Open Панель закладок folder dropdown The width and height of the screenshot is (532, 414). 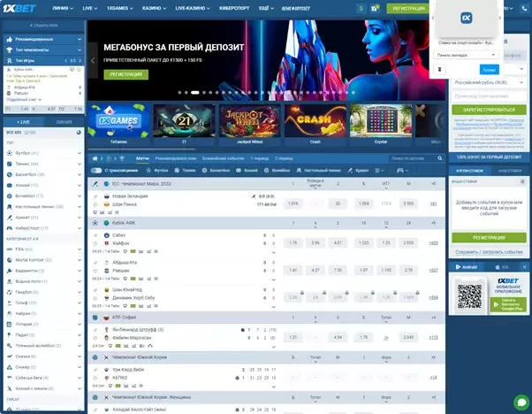pos(466,55)
